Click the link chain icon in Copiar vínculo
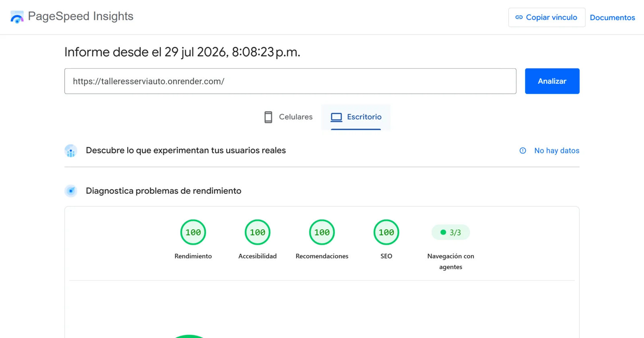Image resolution: width=644 pixels, height=338 pixels. coord(519,17)
